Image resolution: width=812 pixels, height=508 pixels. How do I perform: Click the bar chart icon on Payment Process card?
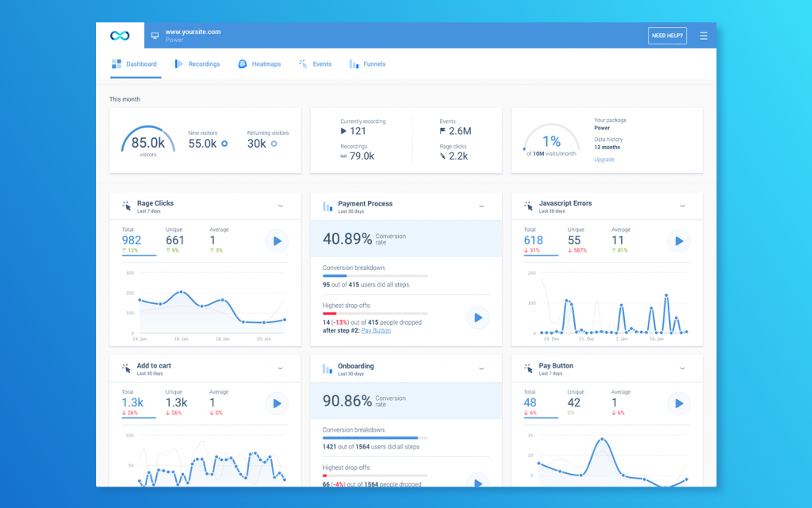[x=328, y=206]
